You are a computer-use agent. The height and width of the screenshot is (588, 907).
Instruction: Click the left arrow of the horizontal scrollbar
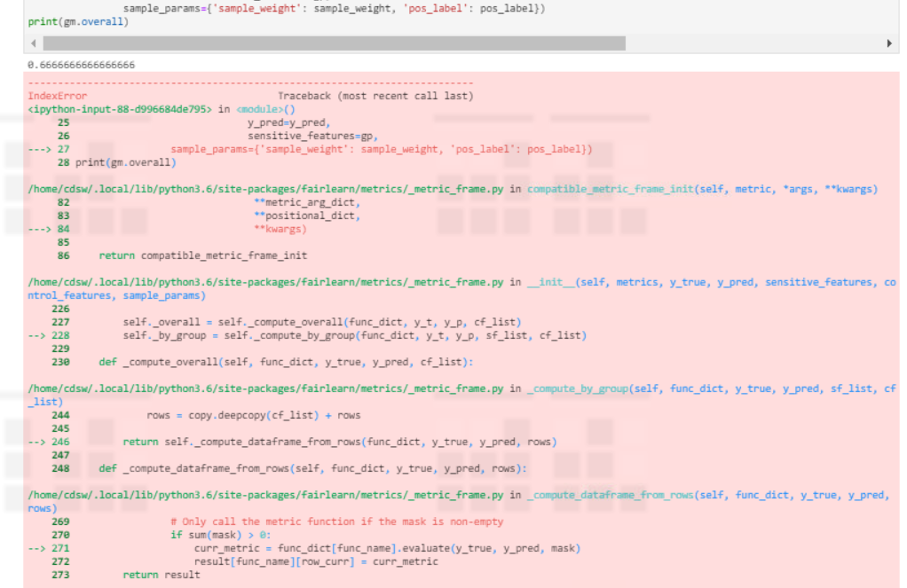click(34, 43)
